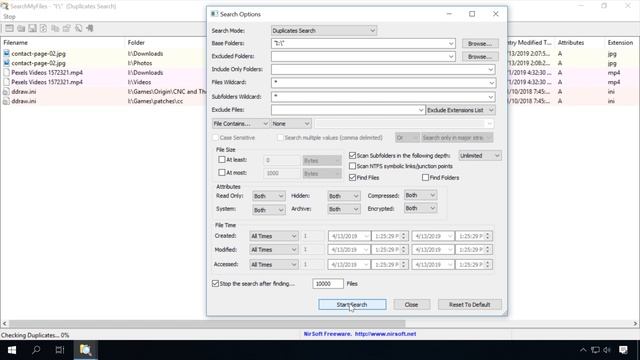
Task: Open the Modified time All Times dropdown
Action: click(x=273, y=249)
